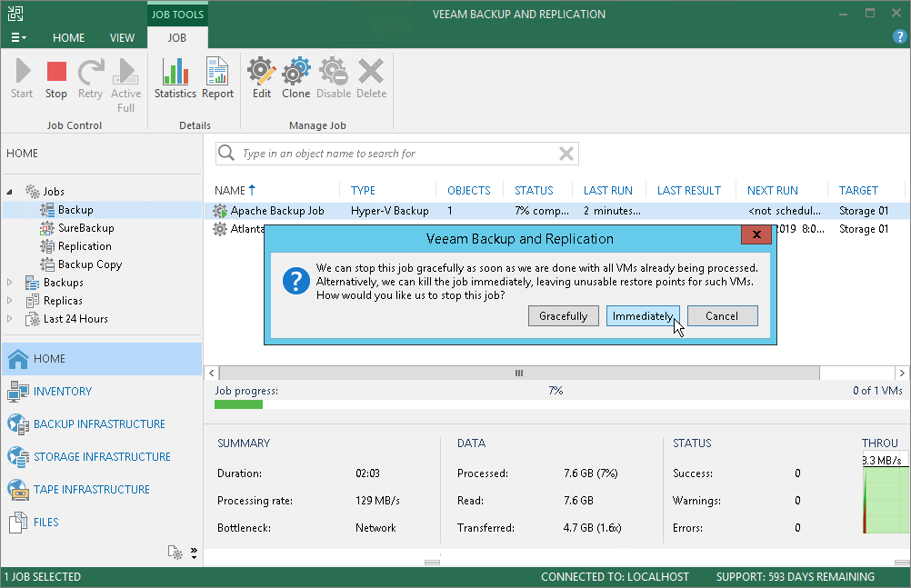Select the Backups tree item
Image resolution: width=911 pixels, height=588 pixels.
pos(63,283)
